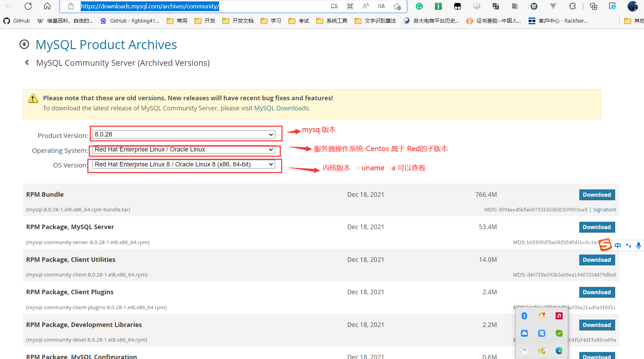Open the Extensions puzzle piece icon
The width and height of the screenshot is (644, 359).
coord(572,6)
